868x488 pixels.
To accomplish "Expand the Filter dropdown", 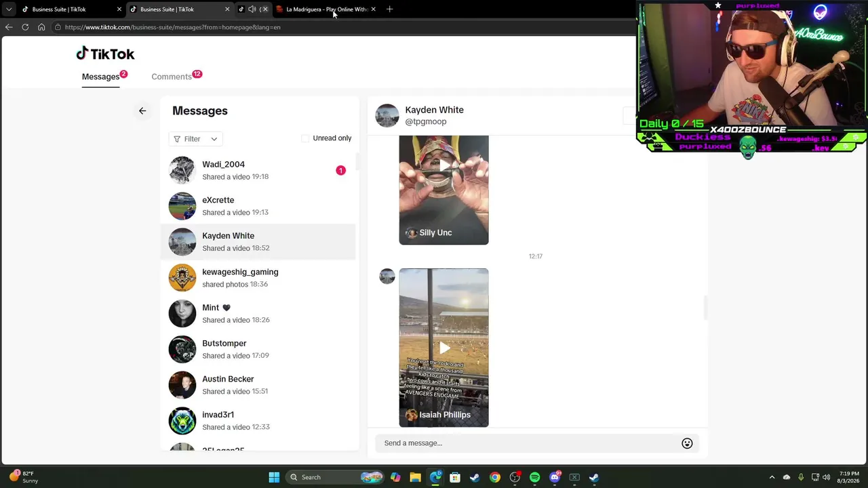I will 195,139.
